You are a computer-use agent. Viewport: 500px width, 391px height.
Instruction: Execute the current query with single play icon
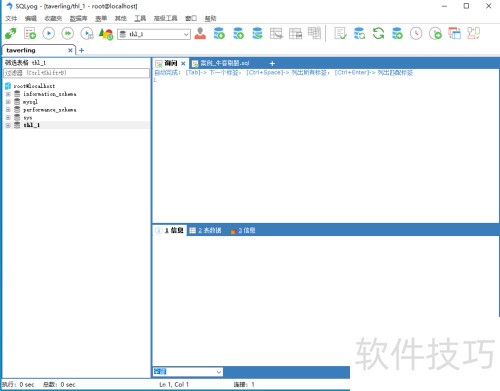click(49, 34)
